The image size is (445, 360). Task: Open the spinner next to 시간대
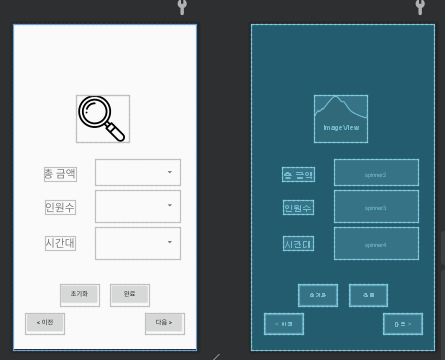[138, 243]
